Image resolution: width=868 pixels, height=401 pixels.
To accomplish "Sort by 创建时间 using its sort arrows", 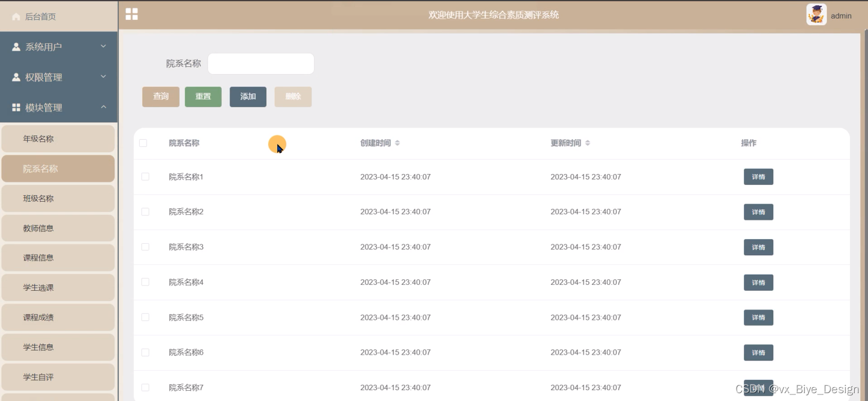I will pos(397,143).
